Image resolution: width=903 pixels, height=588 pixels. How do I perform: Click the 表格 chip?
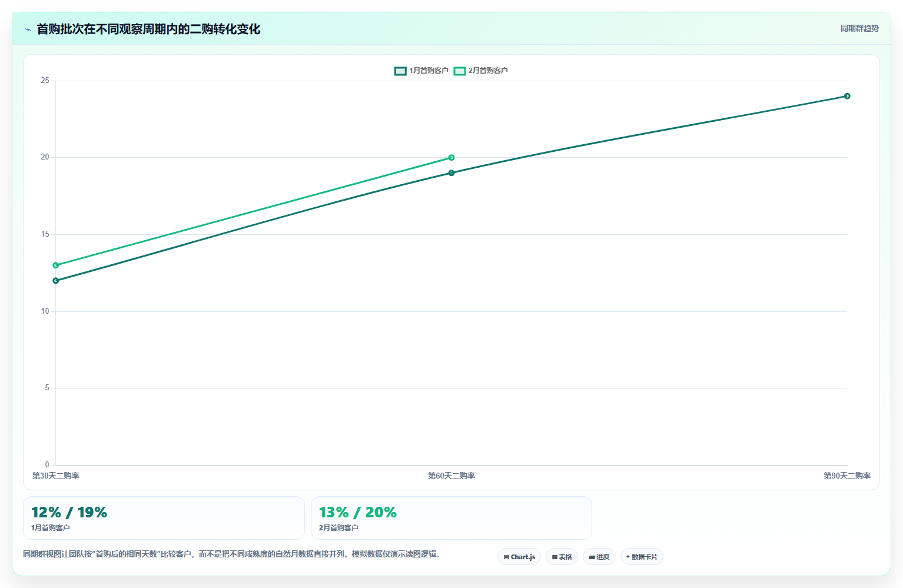(x=562, y=557)
